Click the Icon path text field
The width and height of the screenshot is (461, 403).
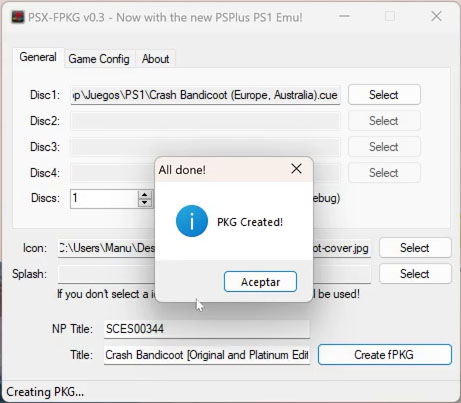tap(214, 248)
